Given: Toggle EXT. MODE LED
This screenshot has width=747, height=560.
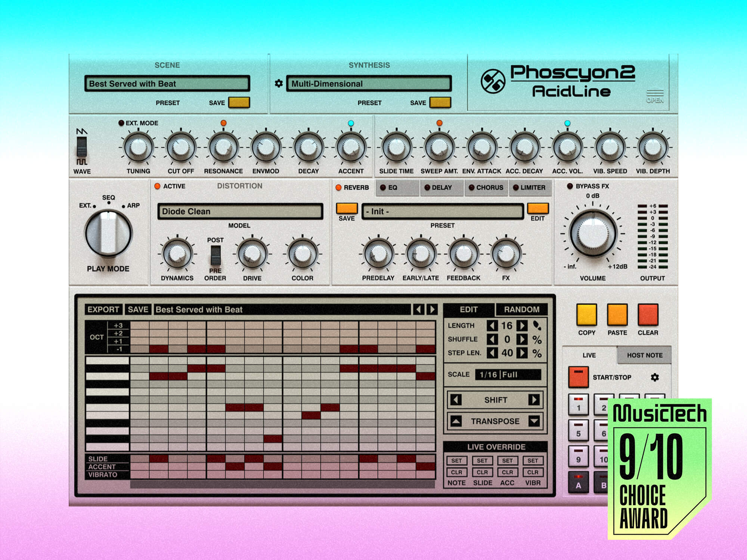Looking at the screenshot, I should [121, 123].
